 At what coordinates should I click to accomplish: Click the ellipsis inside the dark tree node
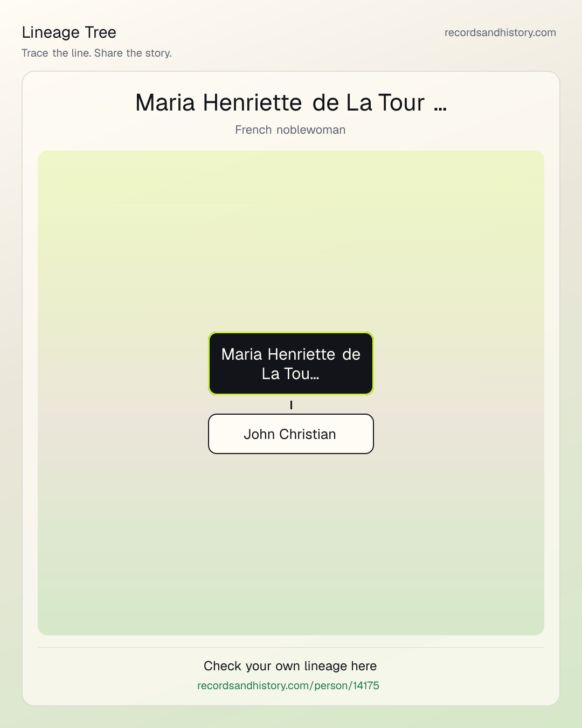coord(315,377)
